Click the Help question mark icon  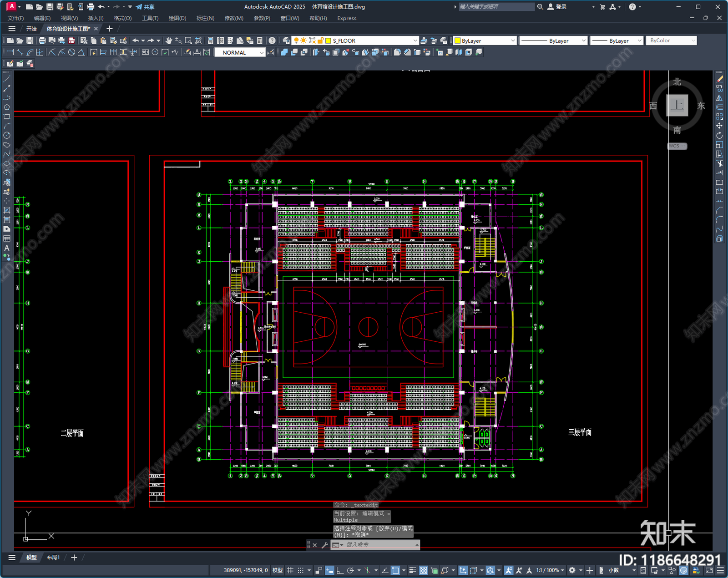(x=272, y=41)
